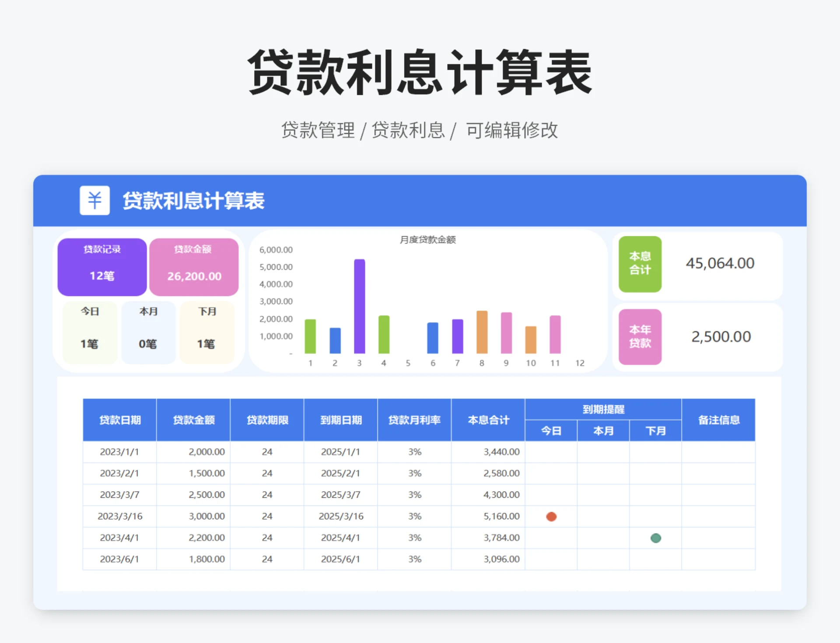Open the 贷款月利率 column header
The width and height of the screenshot is (840, 643).
(x=414, y=419)
